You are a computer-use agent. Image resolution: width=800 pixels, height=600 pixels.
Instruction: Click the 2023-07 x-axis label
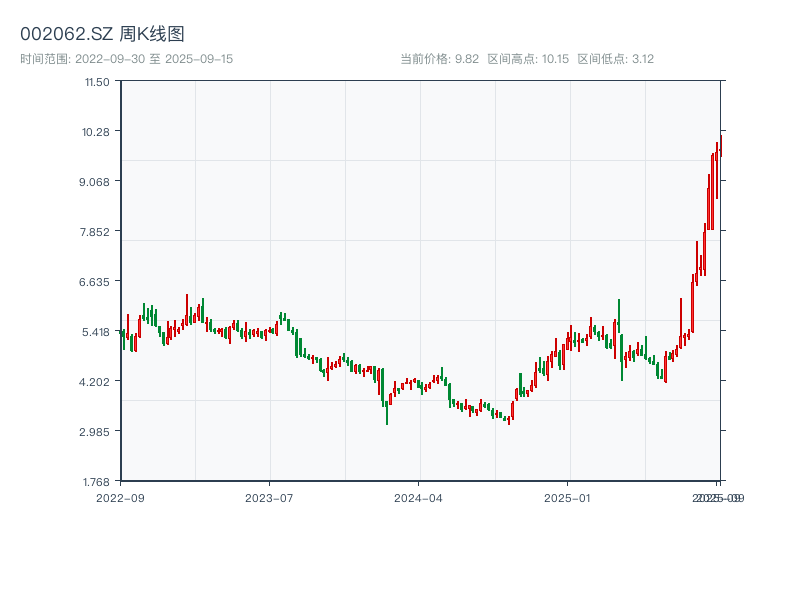point(269,498)
